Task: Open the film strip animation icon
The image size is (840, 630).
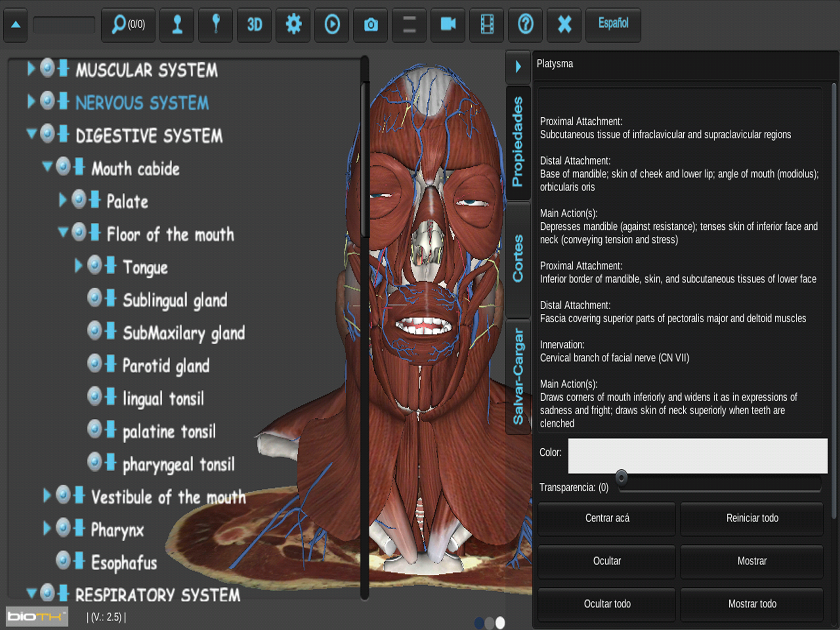Action: (487, 25)
